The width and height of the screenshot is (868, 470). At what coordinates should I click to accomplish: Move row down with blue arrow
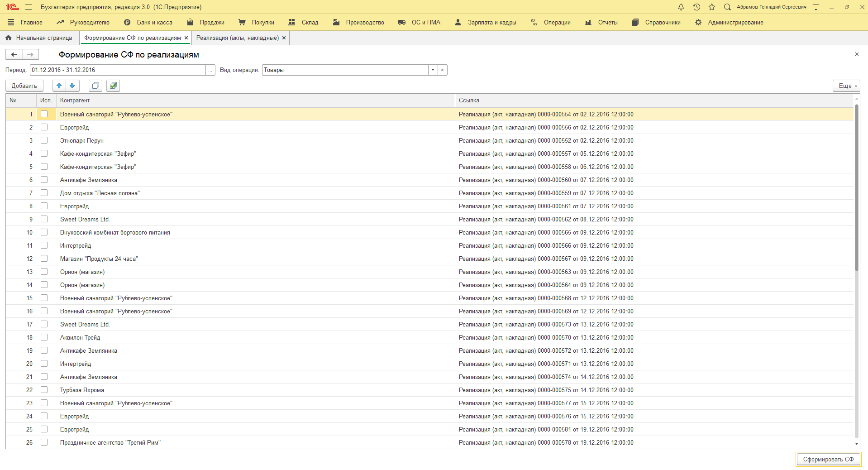72,86
